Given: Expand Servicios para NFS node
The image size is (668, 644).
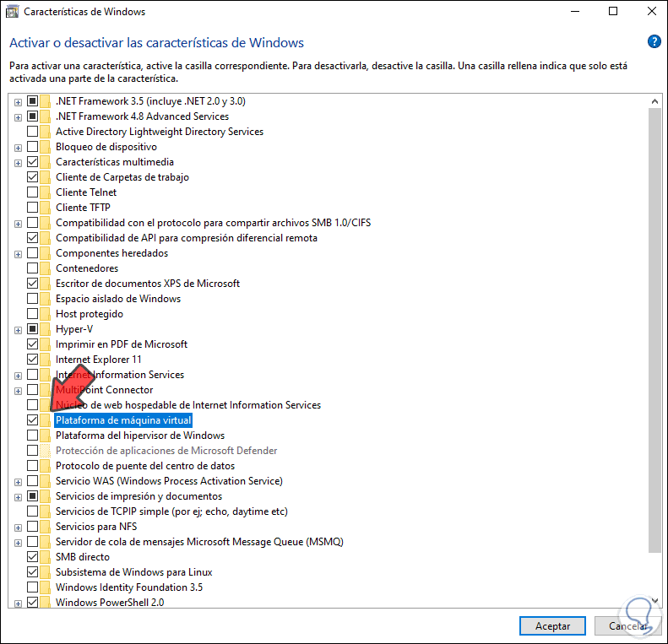Looking at the screenshot, I should pyautogui.click(x=18, y=528).
